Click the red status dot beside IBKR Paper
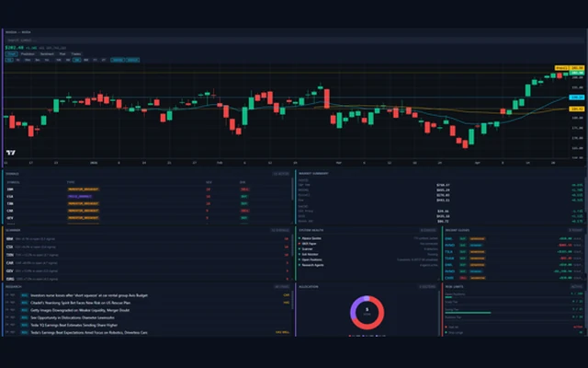The width and height of the screenshot is (588, 368). tap(300, 244)
